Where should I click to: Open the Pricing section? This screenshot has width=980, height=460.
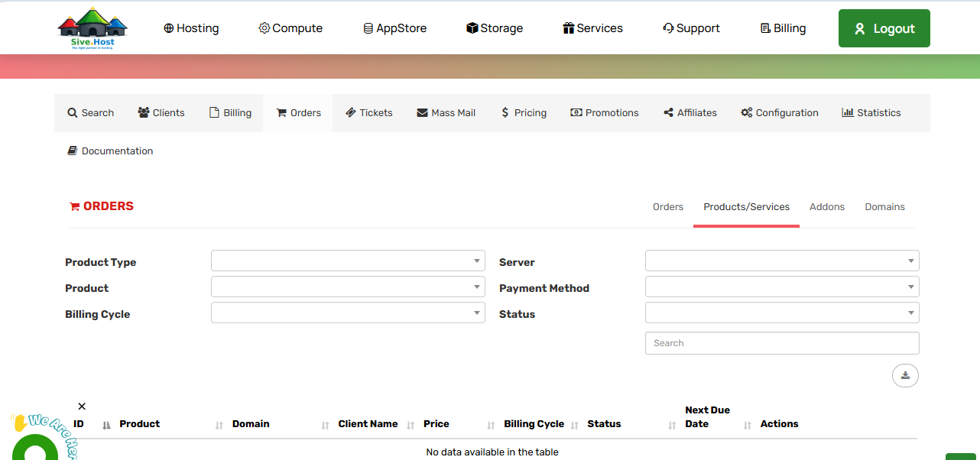[x=524, y=113]
